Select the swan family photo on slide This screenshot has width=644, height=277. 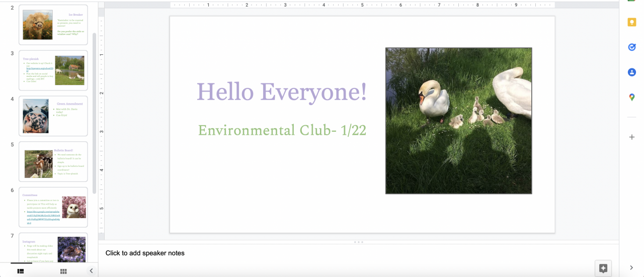click(458, 121)
